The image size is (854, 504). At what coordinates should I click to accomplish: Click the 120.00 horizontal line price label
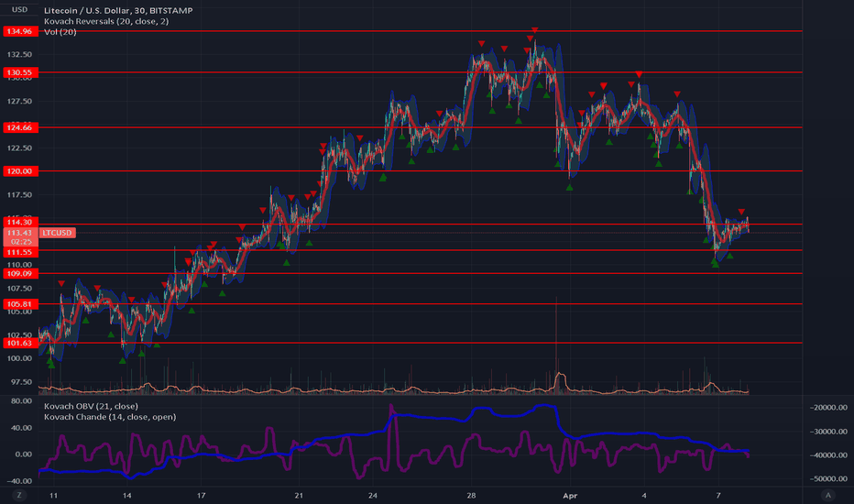20,171
